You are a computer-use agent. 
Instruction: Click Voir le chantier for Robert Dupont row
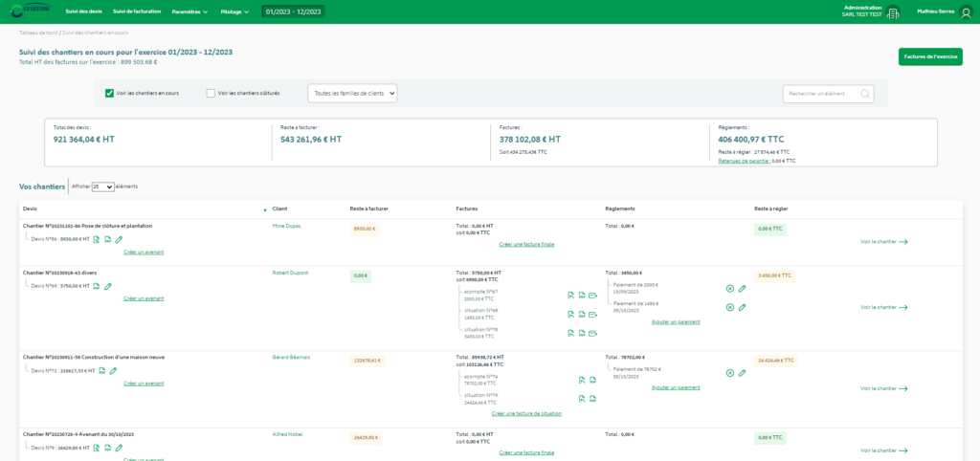[883, 307]
